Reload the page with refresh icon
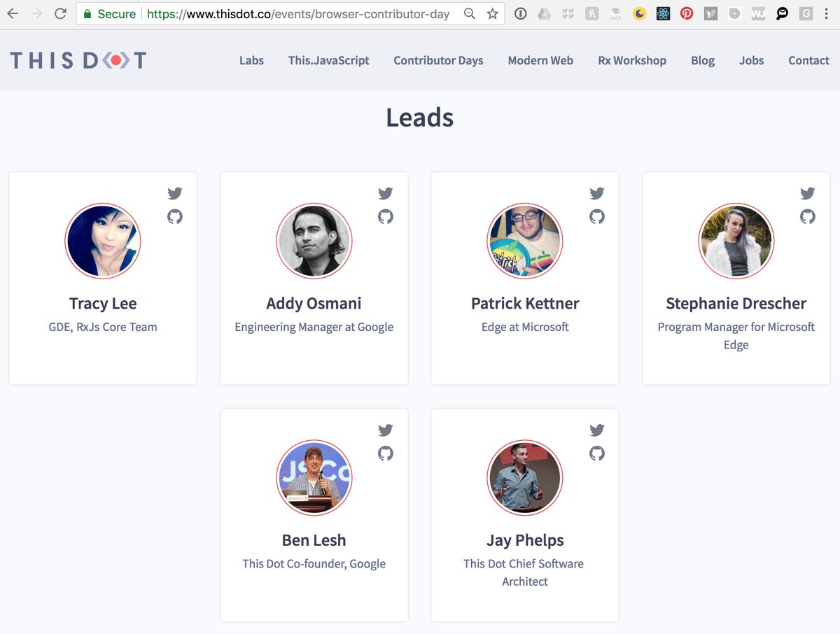The image size is (840, 634). 61,13
